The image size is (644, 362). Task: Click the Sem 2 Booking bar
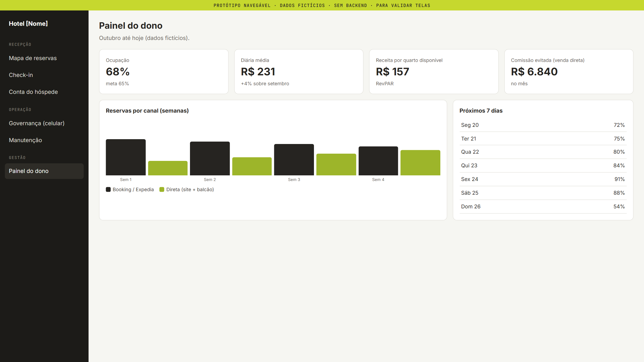[x=210, y=158]
